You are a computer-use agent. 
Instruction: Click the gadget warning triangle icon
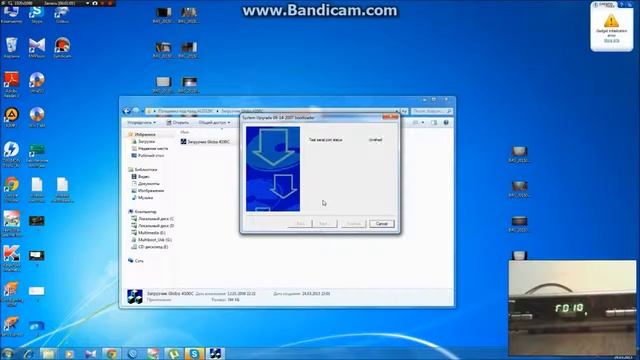(x=611, y=20)
